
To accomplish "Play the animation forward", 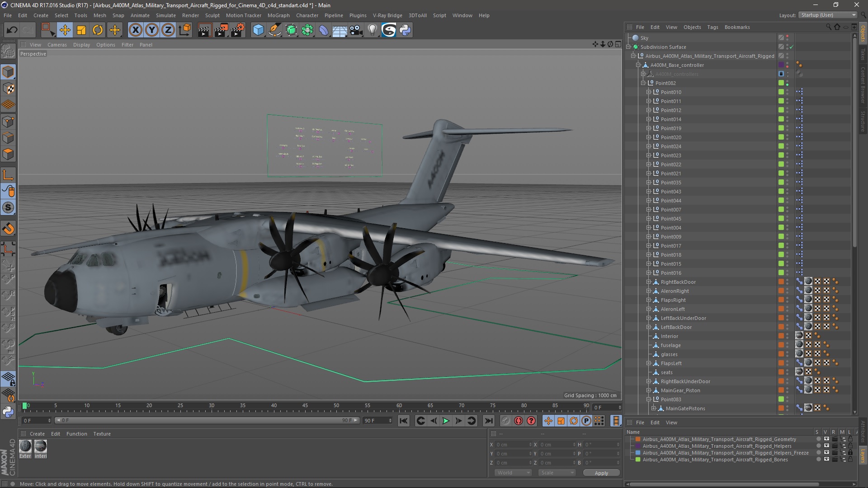I will click(446, 421).
